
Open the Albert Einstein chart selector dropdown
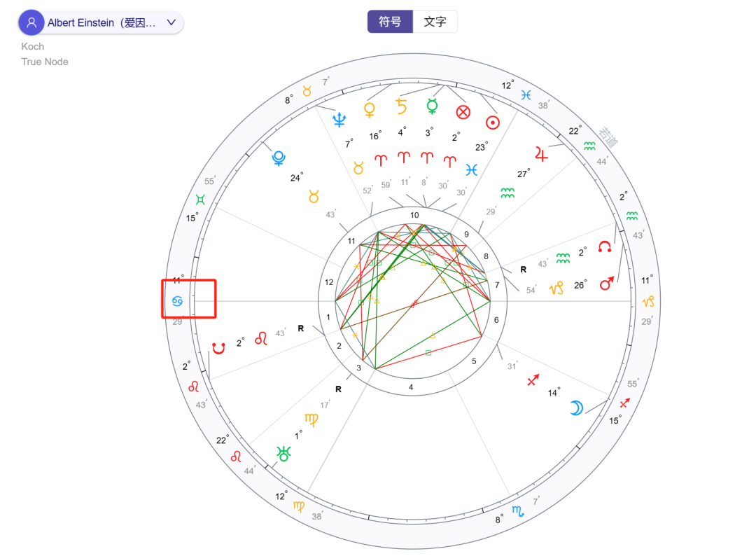170,22
